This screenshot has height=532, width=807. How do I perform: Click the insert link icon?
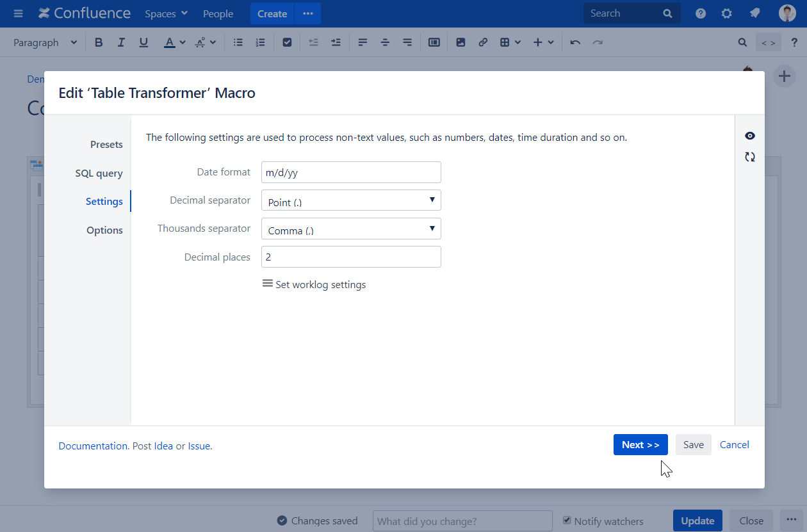click(x=483, y=42)
